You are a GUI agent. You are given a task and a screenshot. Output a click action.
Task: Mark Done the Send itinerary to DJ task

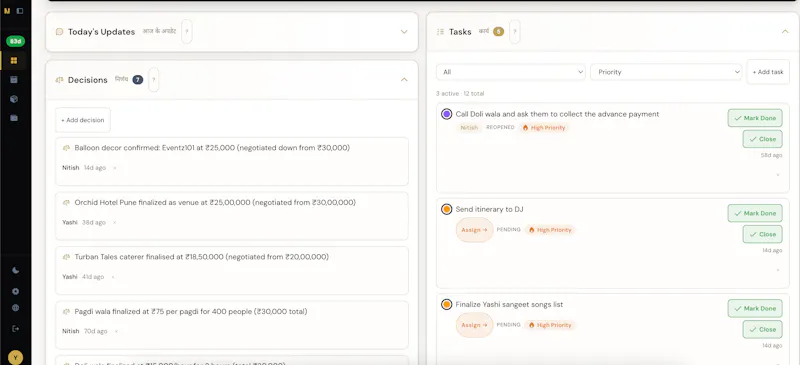755,213
